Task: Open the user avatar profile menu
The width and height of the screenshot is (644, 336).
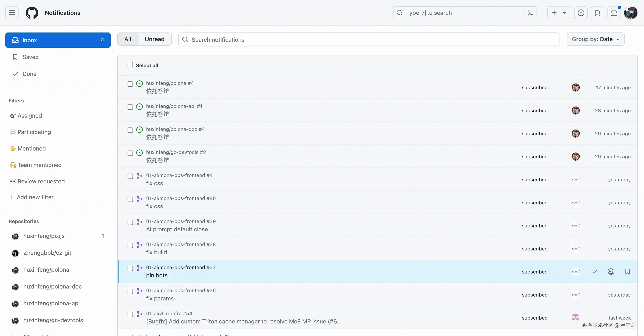Action: coord(630,13)
